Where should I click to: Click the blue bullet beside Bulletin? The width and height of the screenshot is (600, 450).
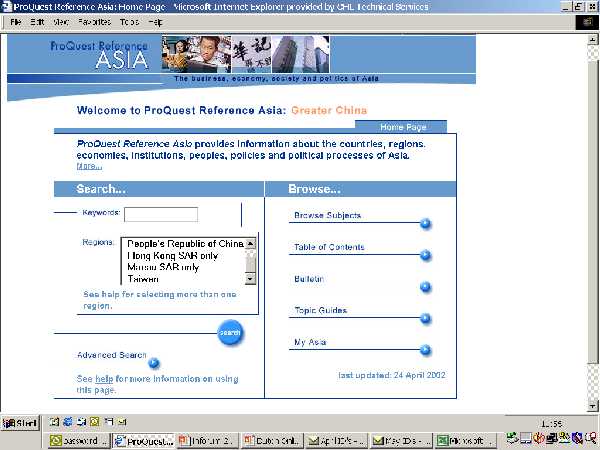(x=425, y=287)
